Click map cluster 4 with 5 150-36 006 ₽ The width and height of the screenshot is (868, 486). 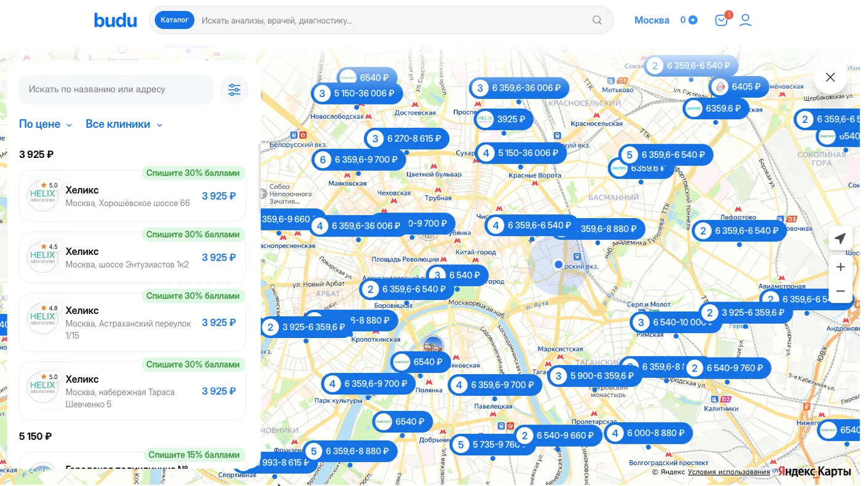click(x=521, y=153)
